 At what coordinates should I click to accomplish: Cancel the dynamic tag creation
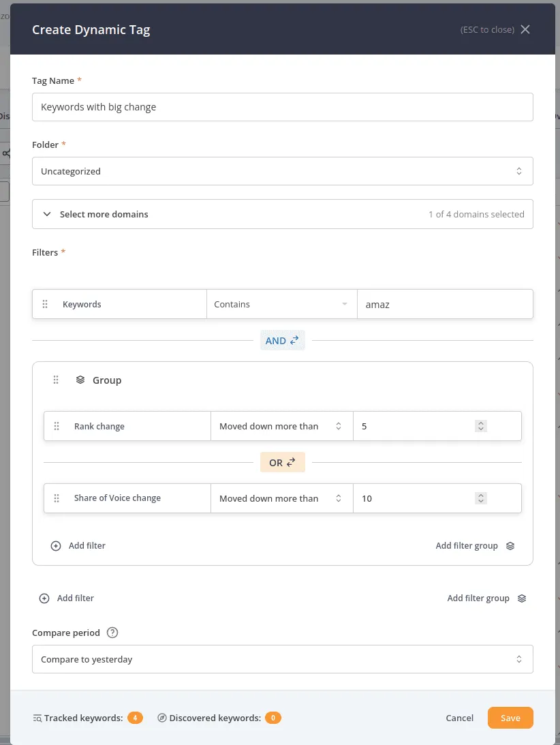[x=459, y=718]
